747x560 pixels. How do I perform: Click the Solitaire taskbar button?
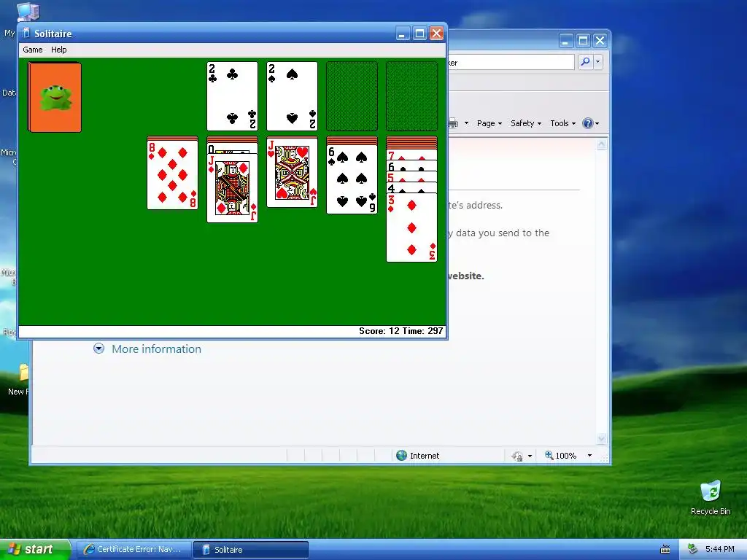point(251,550)
